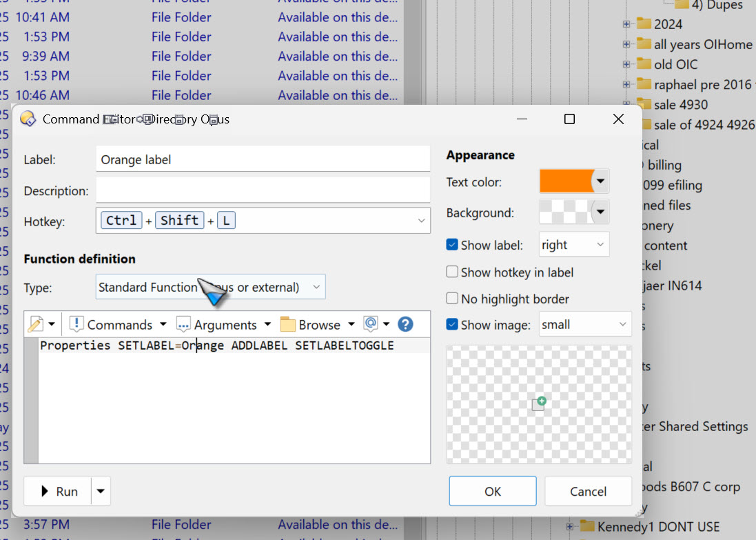Expand the all years OIHome folder

626,44
